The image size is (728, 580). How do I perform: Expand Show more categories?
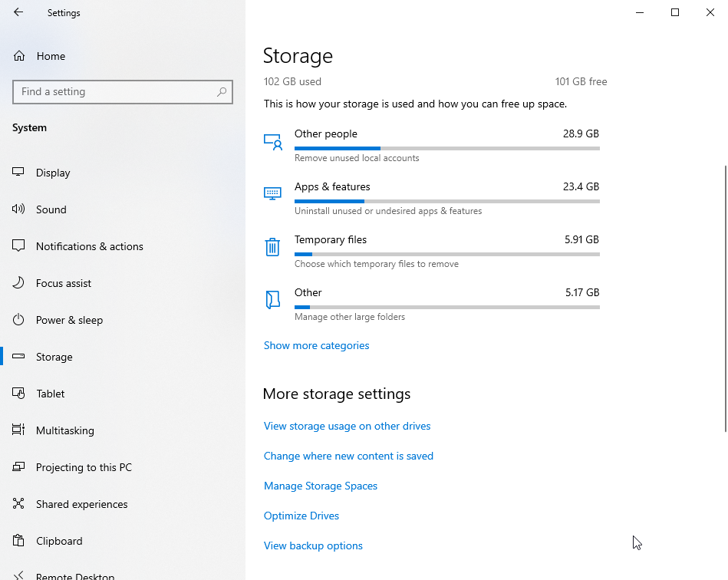(x=316, y=345)
